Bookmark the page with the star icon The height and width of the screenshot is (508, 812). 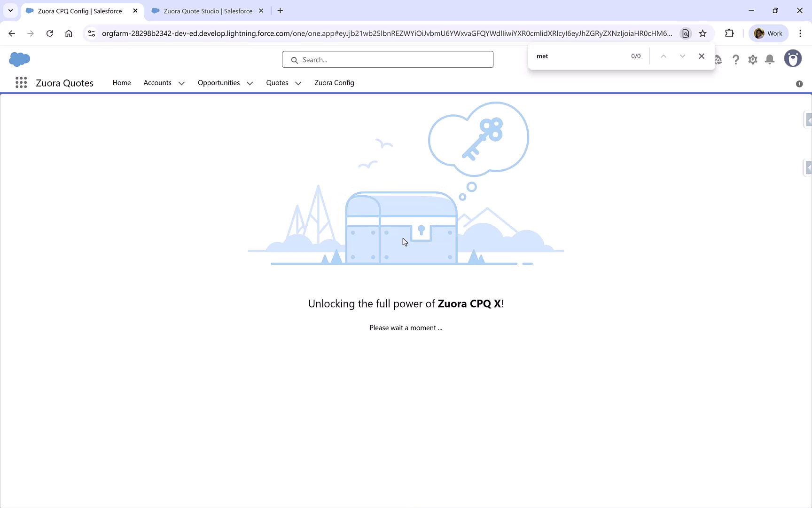point(703,33)
